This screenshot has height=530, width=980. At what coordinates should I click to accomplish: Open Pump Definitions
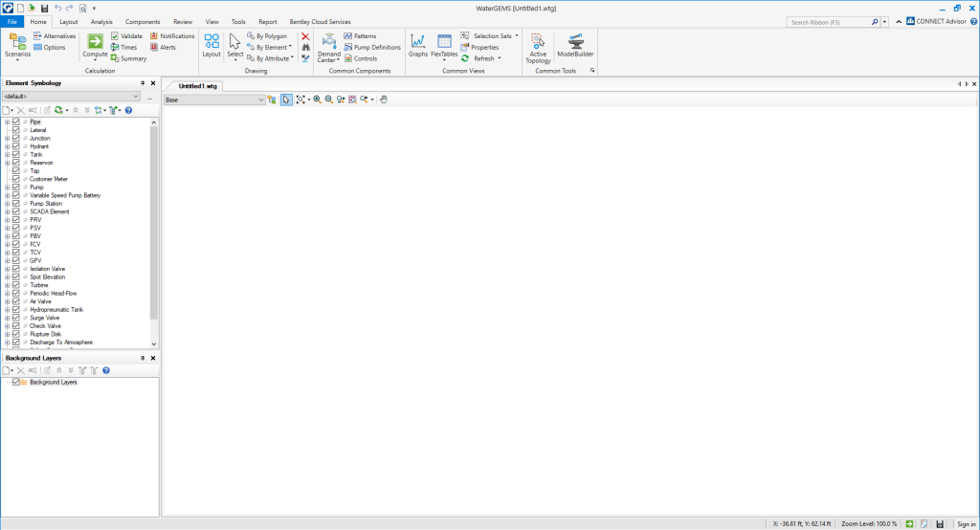click(372, 48)
